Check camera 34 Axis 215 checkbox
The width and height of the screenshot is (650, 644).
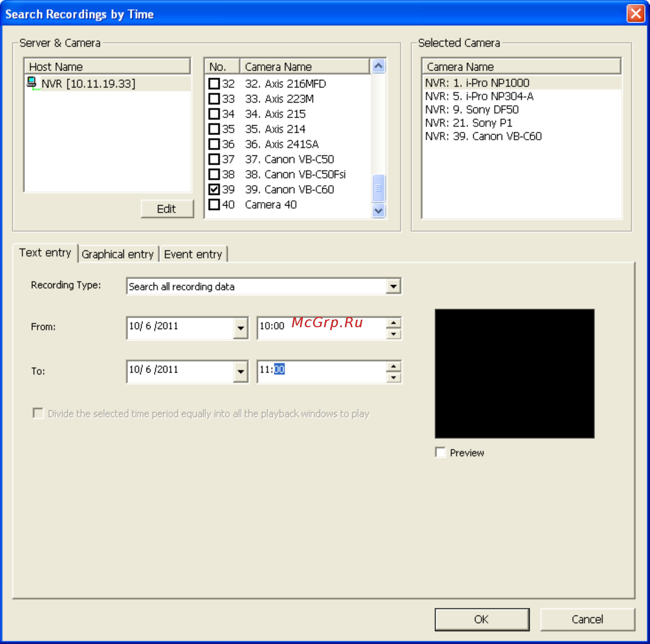[x=214, y=114]
